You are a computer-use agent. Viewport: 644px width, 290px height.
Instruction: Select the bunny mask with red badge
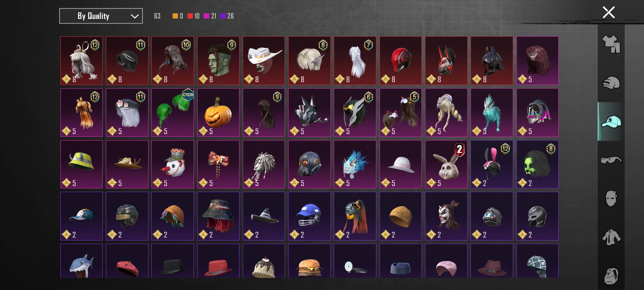click(446, 164)
